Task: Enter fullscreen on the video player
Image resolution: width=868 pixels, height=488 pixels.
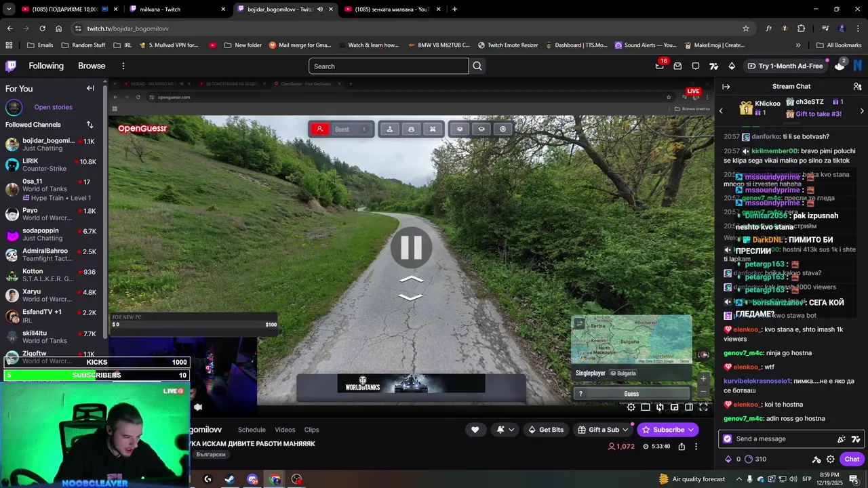Action: 703,407
